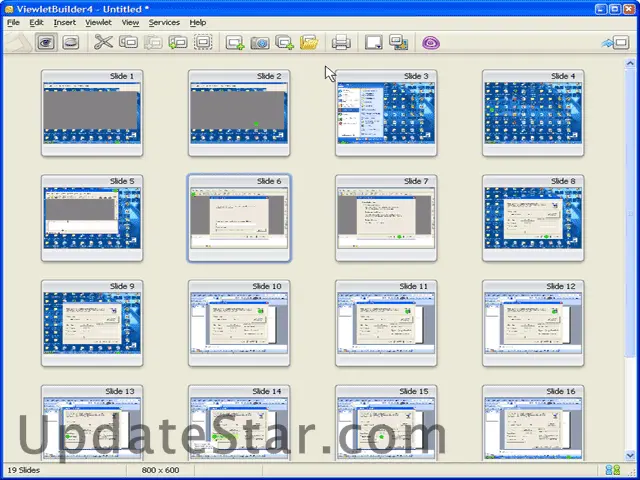Open the Services menu
The image size is (640, 480).
[164, 22]
